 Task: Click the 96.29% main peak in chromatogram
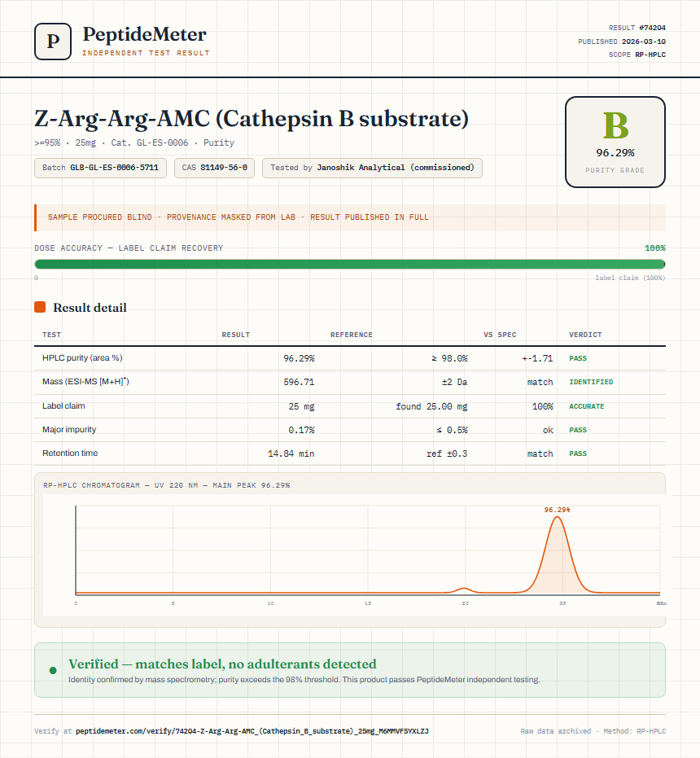558,554
